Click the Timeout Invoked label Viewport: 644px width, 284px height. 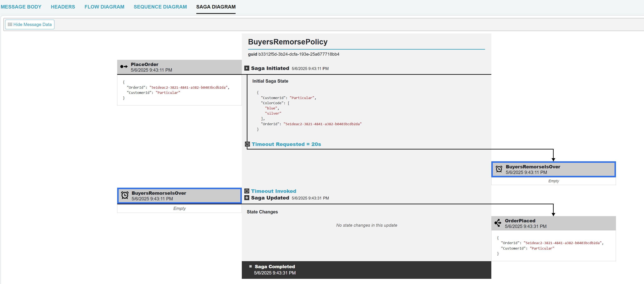274,191
